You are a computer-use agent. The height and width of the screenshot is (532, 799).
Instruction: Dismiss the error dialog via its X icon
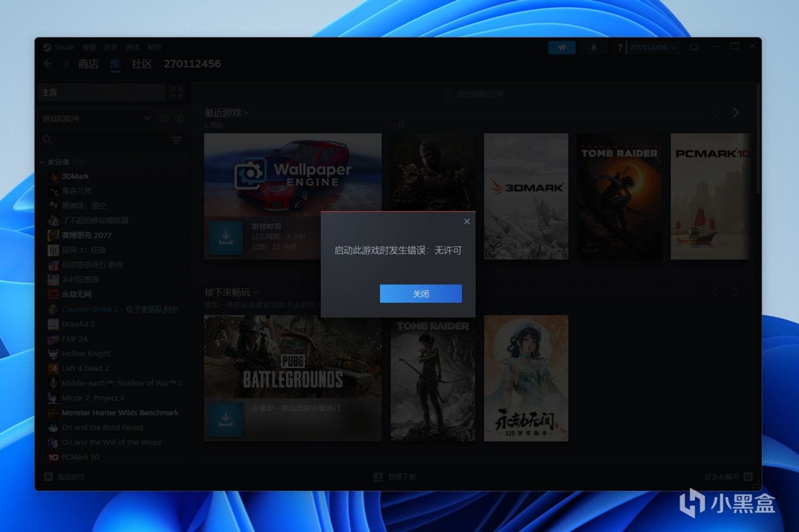(467, 221)
